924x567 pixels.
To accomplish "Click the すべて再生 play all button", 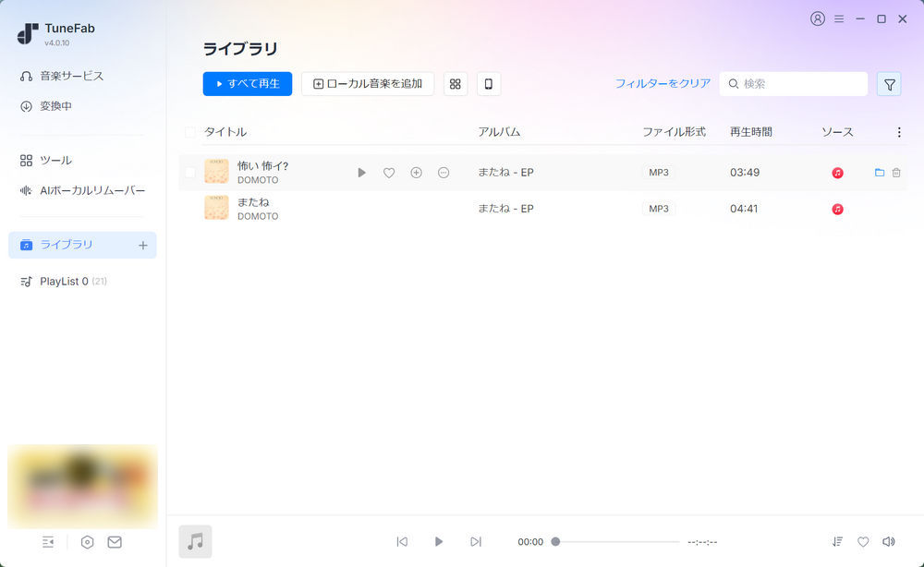I will [x=248, y=84].
